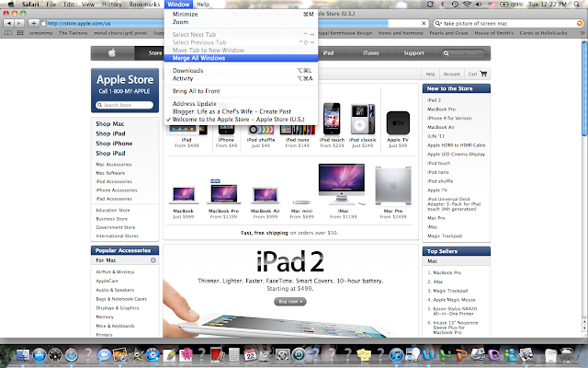Switch to the Blogger Create Post window
The image size is (588, 368).
(241, 111)
